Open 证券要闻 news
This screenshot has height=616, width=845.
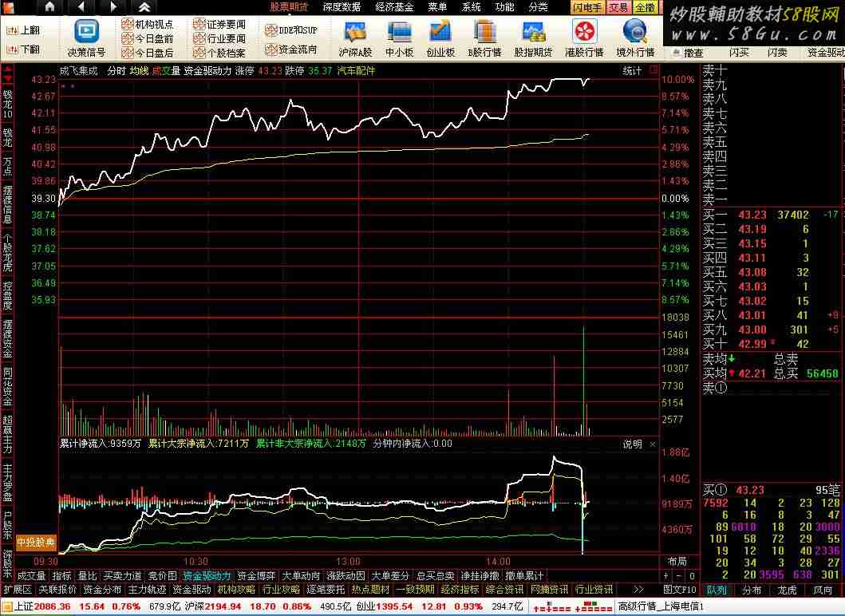pyautogui.click(x=219, y=24)
